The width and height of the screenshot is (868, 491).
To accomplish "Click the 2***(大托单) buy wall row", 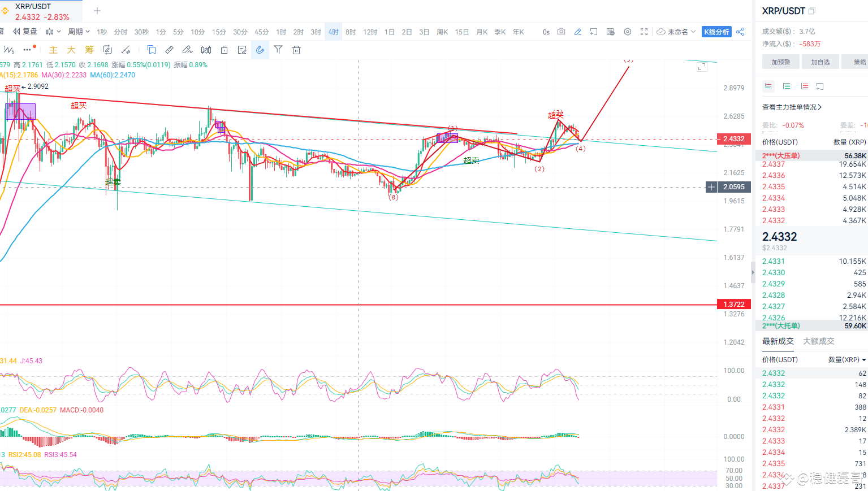I will (811, 325).
